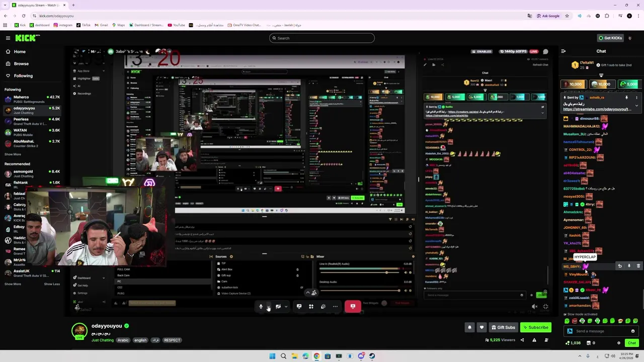The image size is (644, 362).
Task: Open the Kick hamburger sidebar menu
Action: (x=8, y=38)
